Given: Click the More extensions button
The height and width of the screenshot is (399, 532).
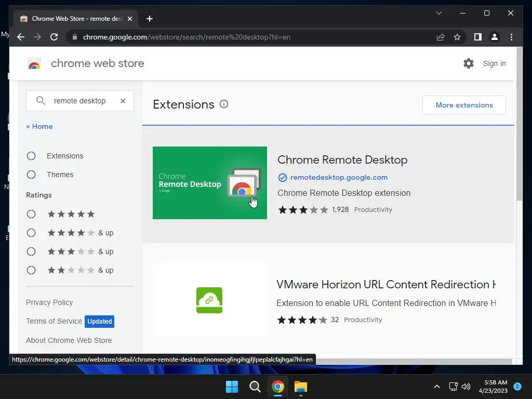Looking at the screenshot, I should [x=464, y=105].
